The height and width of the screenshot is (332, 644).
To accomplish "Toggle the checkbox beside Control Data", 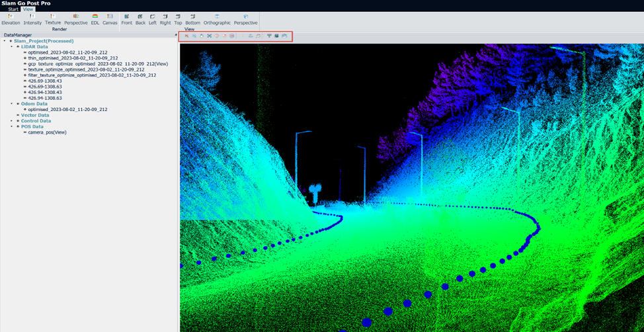I will point(18,121).
